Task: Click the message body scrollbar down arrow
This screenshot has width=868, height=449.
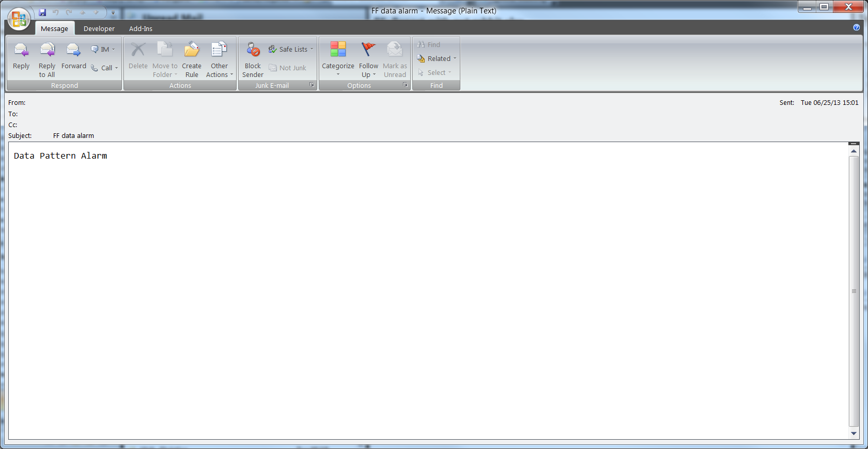Action: [x=854, y=433]
